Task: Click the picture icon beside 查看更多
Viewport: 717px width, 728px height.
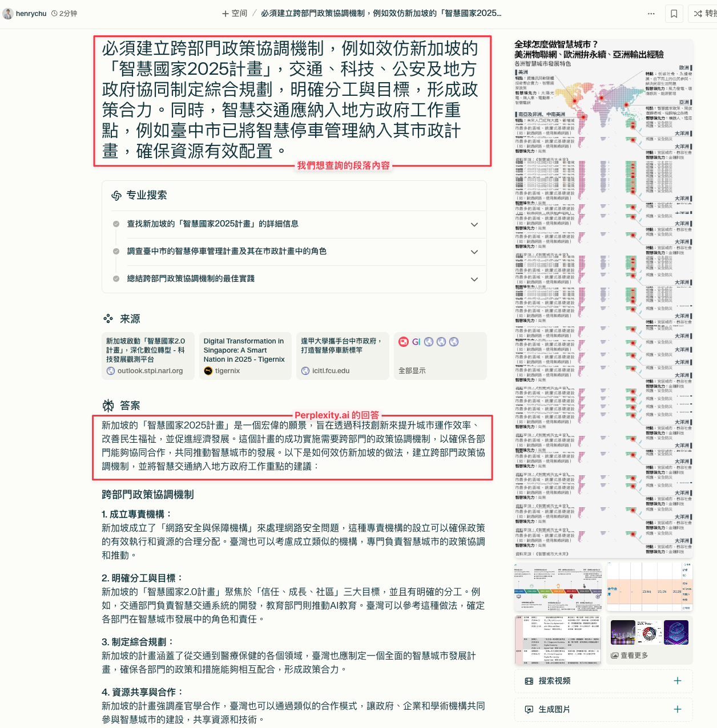Action: point(615,656)
